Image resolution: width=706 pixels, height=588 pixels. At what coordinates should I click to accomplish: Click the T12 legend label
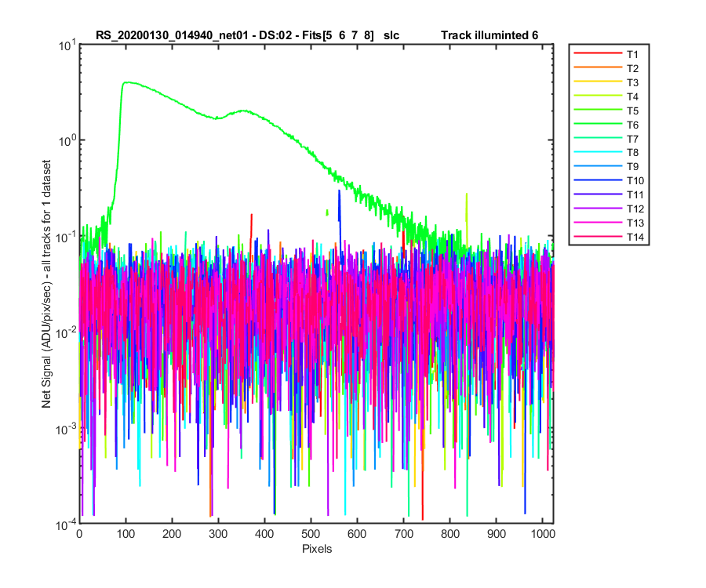pos(635,209)
